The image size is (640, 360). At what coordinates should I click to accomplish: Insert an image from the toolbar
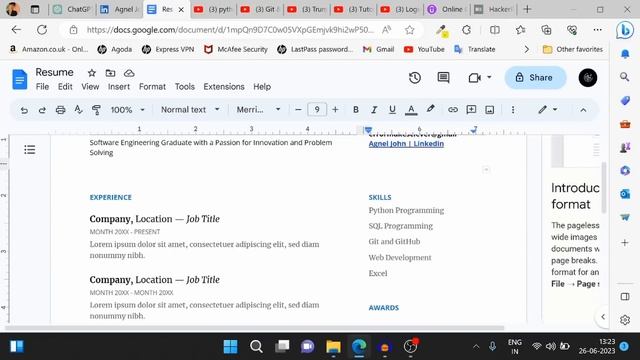[489, 109]
